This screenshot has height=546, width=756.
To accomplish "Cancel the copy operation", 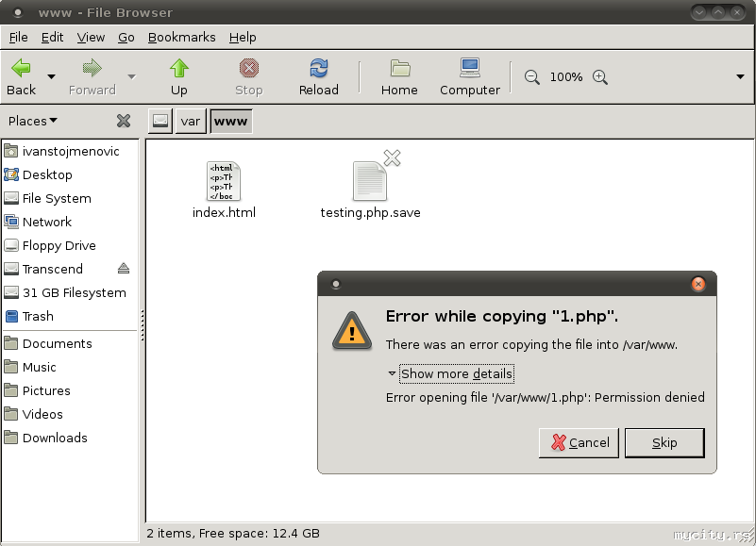I will [x=579, y=443].
